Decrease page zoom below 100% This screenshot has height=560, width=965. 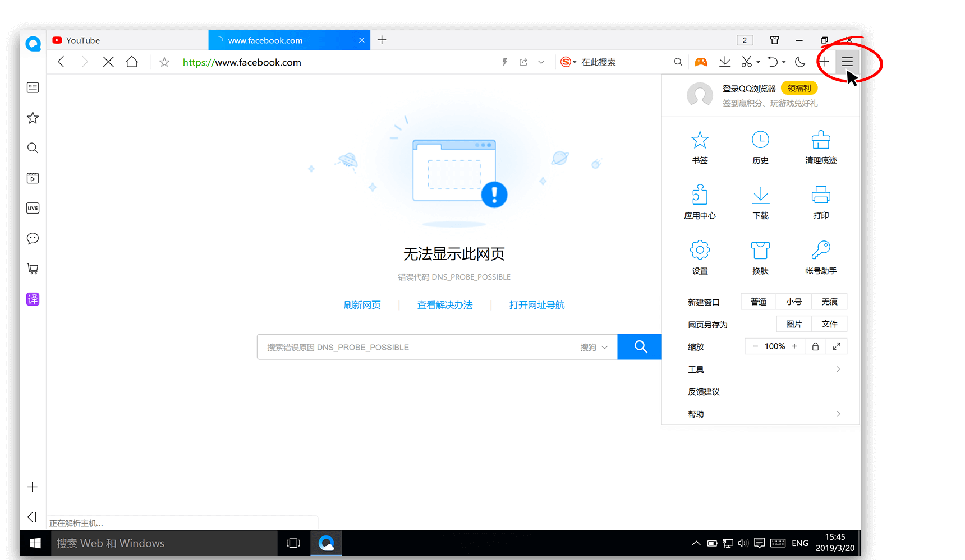coord(755,346)
